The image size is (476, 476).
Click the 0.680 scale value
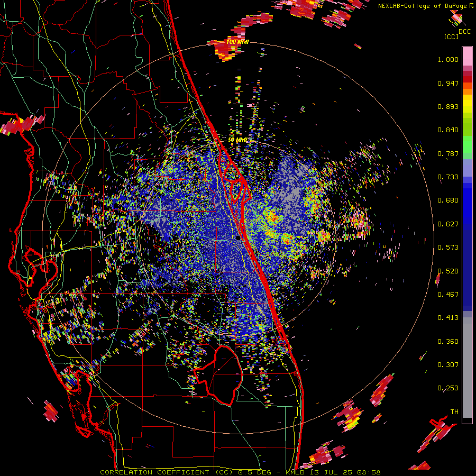pos(448,200)
